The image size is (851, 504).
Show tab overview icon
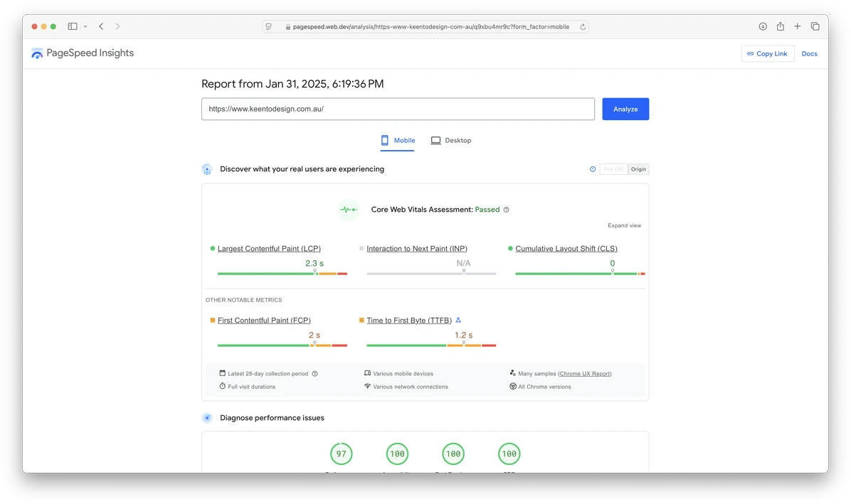815,26
